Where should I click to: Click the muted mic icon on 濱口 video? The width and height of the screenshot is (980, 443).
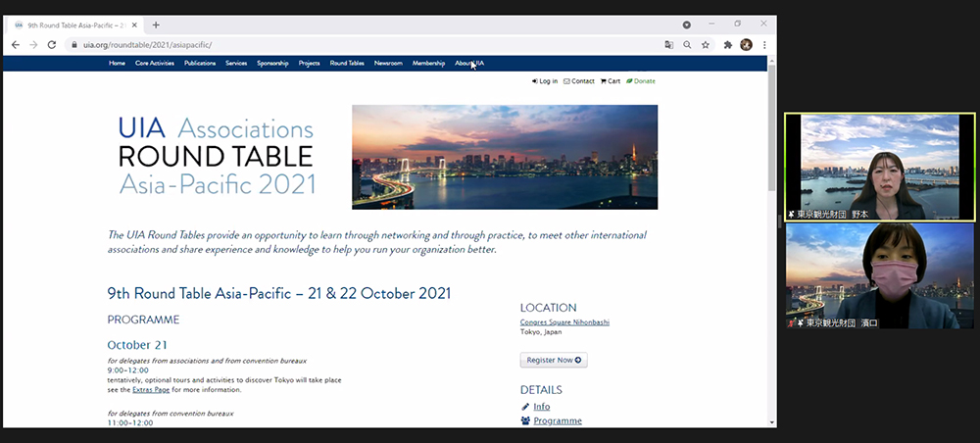792,323
